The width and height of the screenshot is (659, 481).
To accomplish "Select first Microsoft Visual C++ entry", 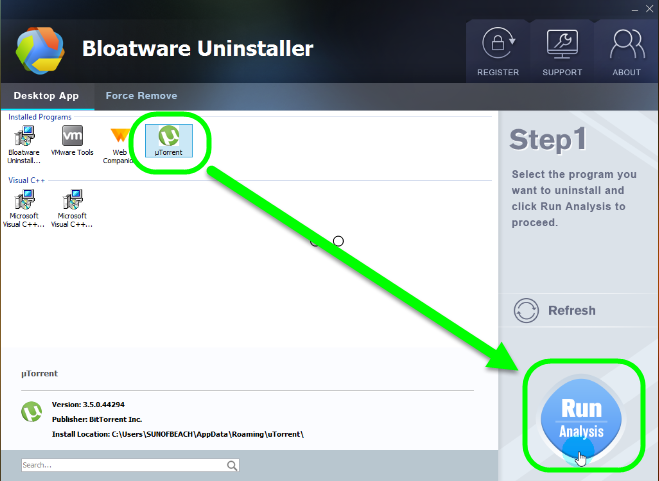I will pos(24,208).
